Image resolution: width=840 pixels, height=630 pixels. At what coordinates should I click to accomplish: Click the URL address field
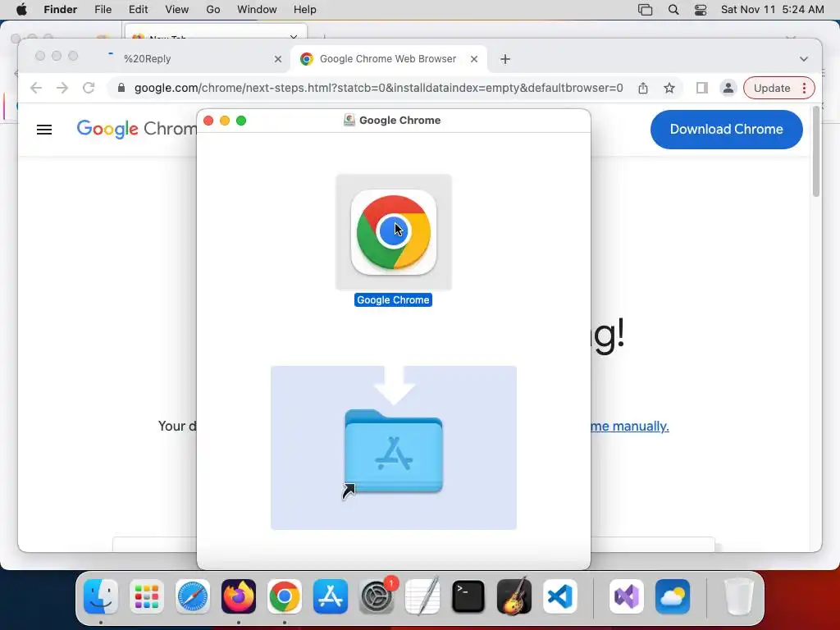pos(378,88)
